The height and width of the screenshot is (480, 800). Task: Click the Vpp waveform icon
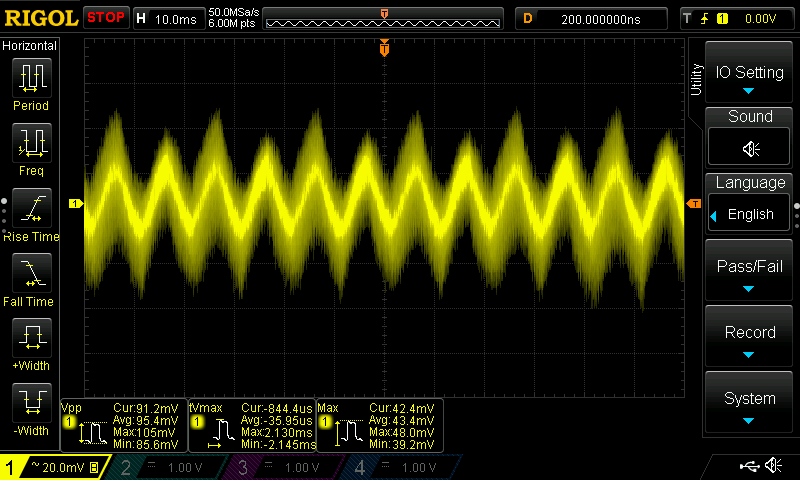click(x=92, y=433)
